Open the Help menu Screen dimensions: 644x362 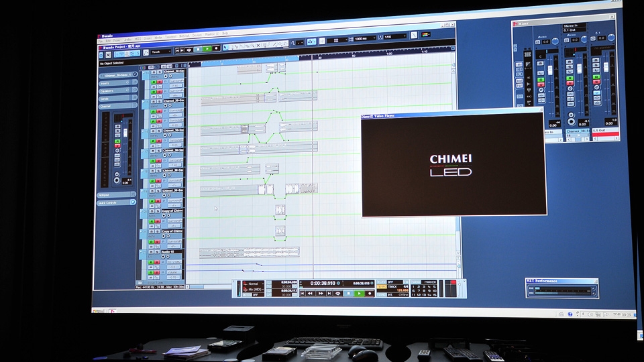225,34
